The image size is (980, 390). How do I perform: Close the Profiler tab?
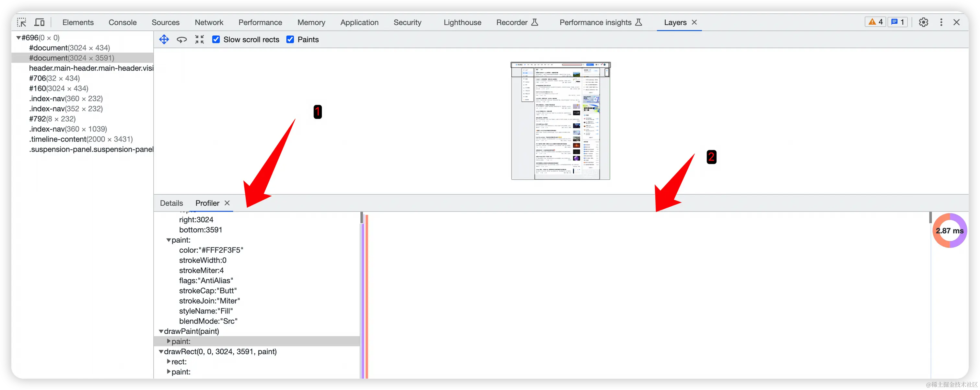click(227, 203)
